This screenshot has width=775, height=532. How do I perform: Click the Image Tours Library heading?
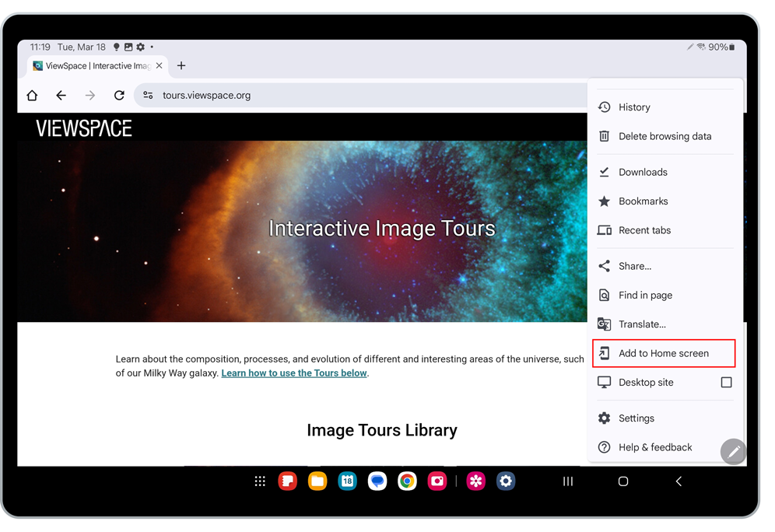click(x=381, y=430)
